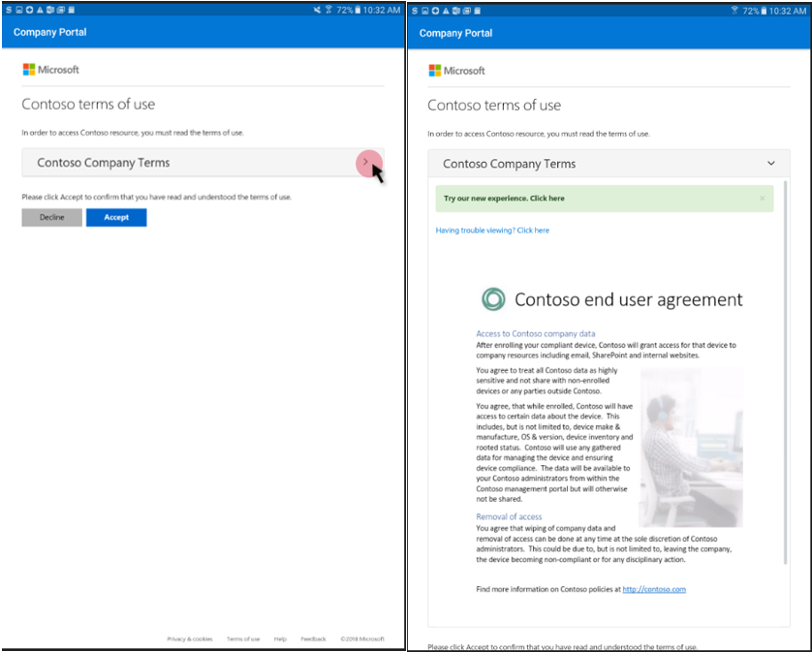Click 'Removal of access' heading
This screenshot has width=812, height=652.
[509, 516]
